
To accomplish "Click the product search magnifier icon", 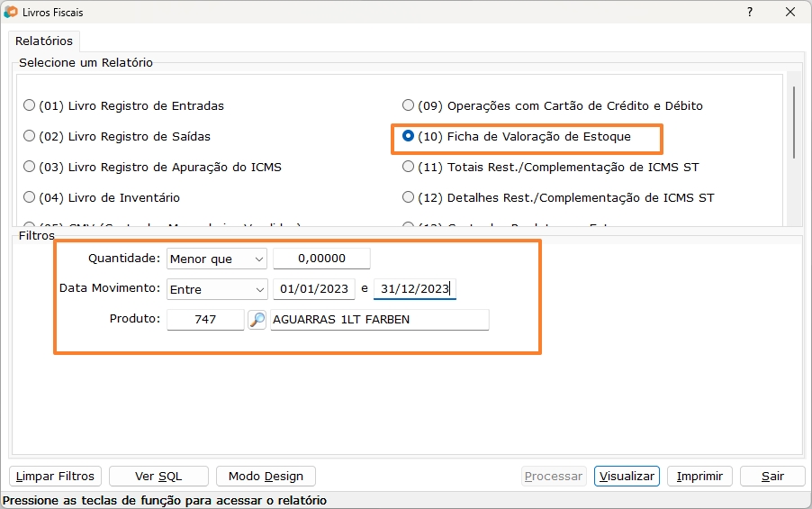I will (257, 320).
